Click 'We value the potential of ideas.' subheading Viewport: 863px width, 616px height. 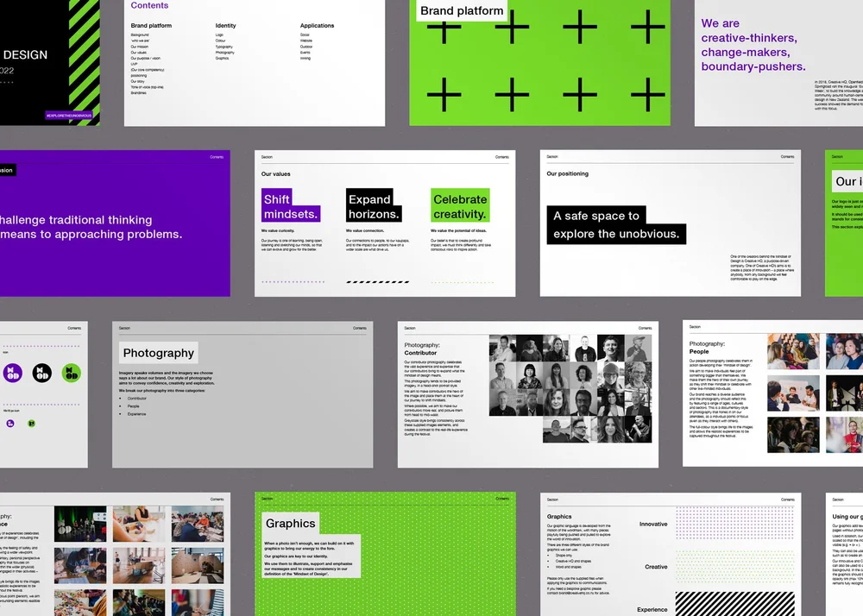pyautogui.click(x=458, y=230)
